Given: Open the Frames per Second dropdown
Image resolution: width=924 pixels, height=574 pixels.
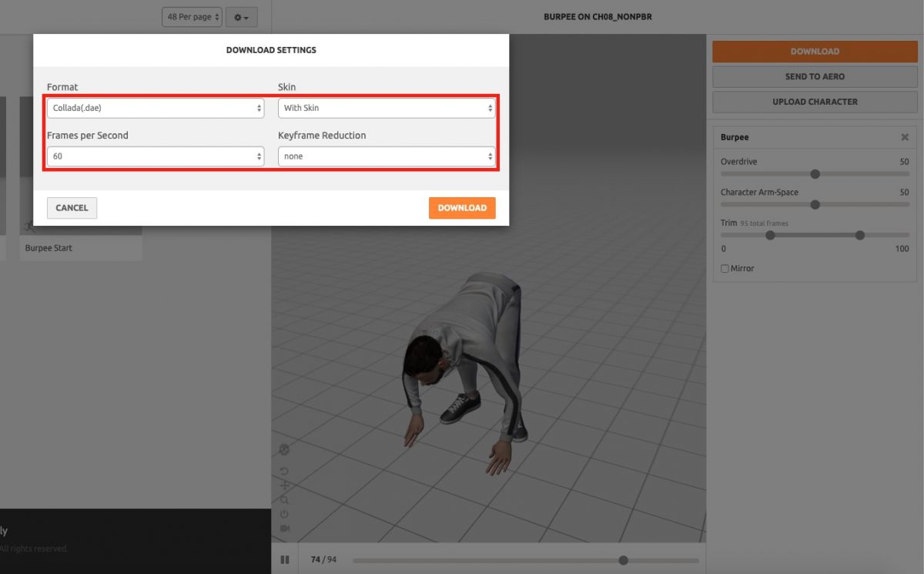Looking at the screenshot, I should coord(156,156).
